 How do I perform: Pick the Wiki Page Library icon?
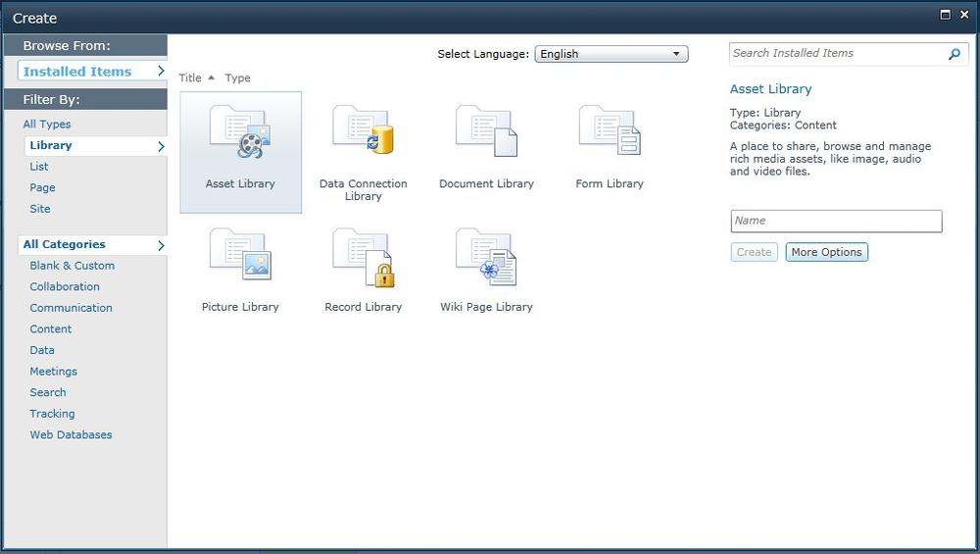tap(486, 256)
